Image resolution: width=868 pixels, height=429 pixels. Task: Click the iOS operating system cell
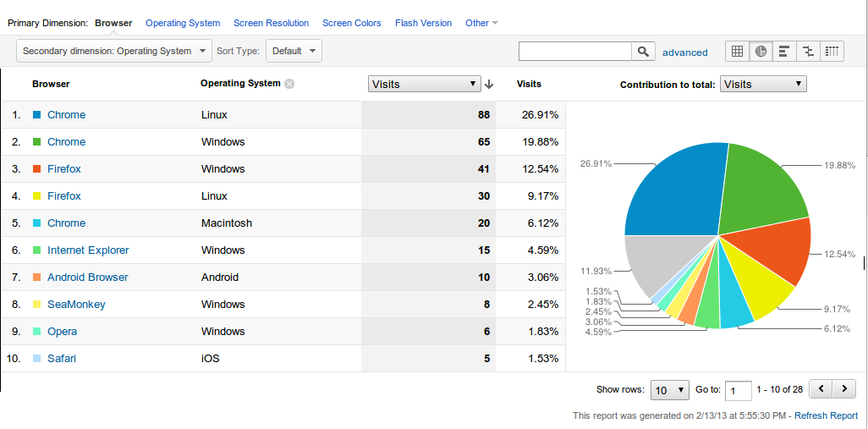point(211,359)
